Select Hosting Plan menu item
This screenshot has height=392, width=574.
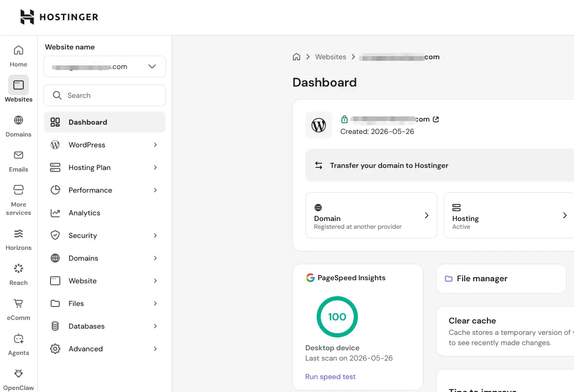point(105,167)
